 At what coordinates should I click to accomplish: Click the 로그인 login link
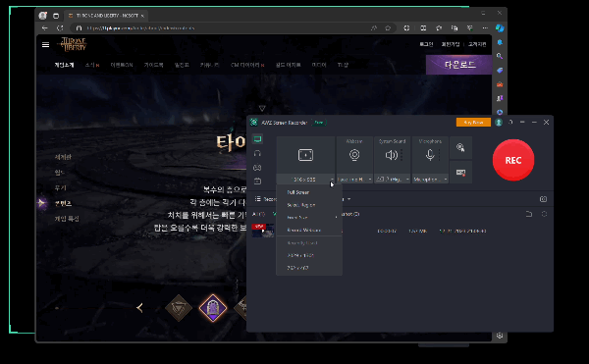tap(426, 44)
